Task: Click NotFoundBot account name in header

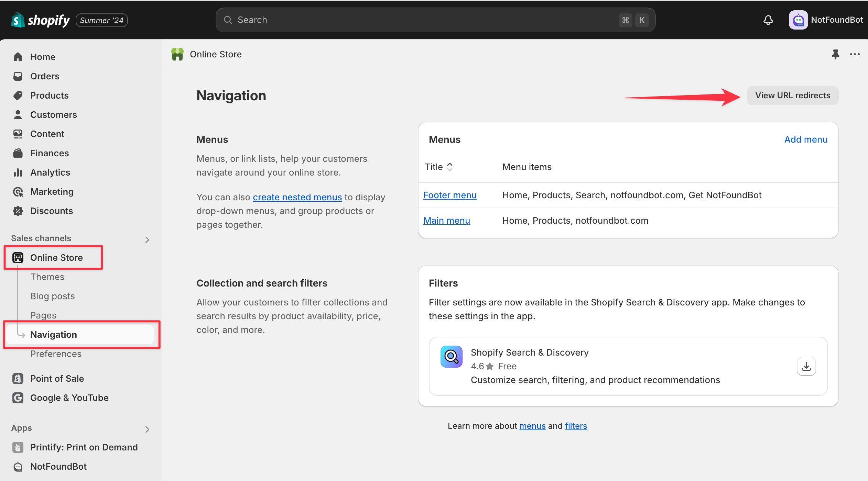Action: tap(837, 20)
